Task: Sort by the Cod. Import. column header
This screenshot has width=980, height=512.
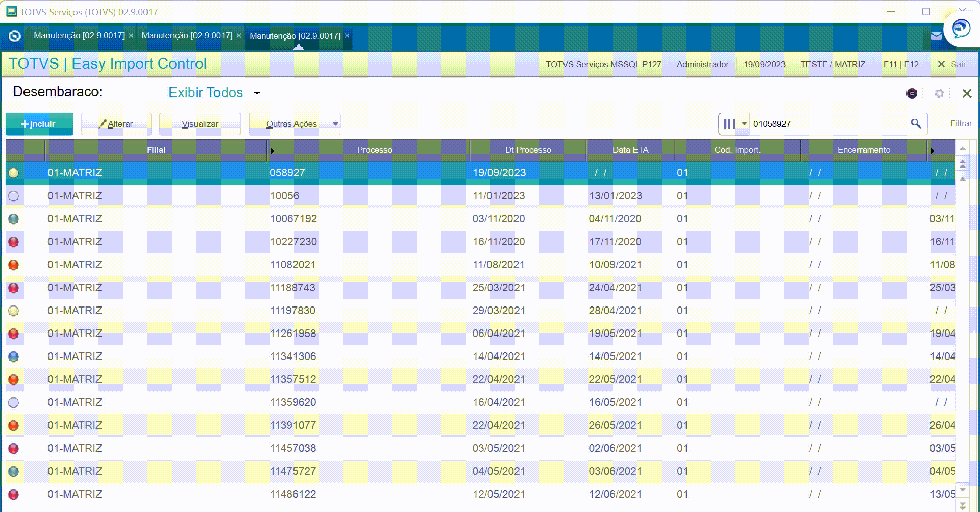Action: tap(738, 150)
